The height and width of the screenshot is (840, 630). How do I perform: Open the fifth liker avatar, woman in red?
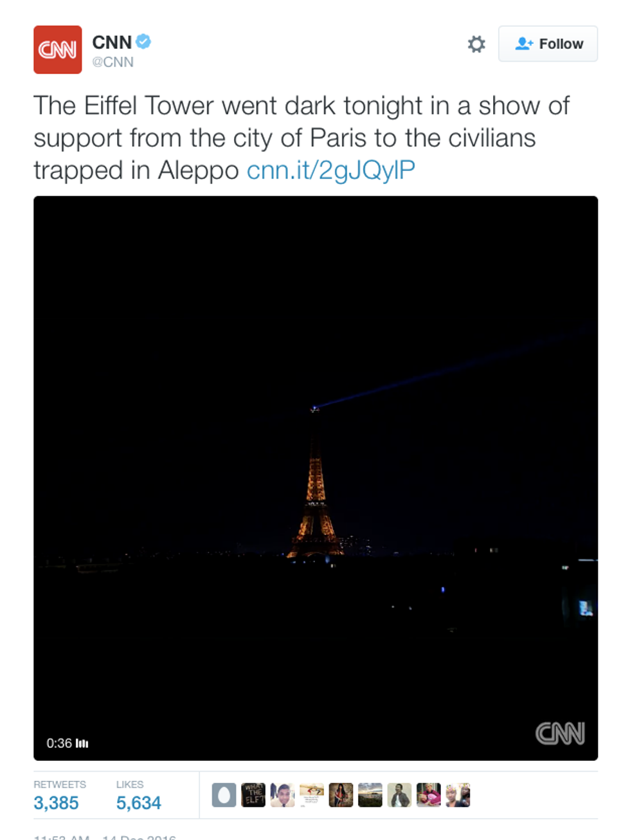click(341, 795)
